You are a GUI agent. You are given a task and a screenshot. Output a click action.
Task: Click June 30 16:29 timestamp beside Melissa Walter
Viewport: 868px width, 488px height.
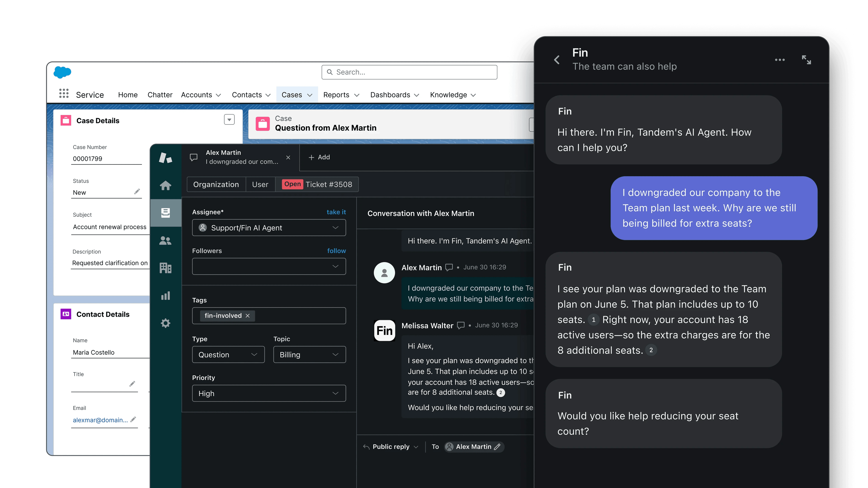(x=496, y=325)
